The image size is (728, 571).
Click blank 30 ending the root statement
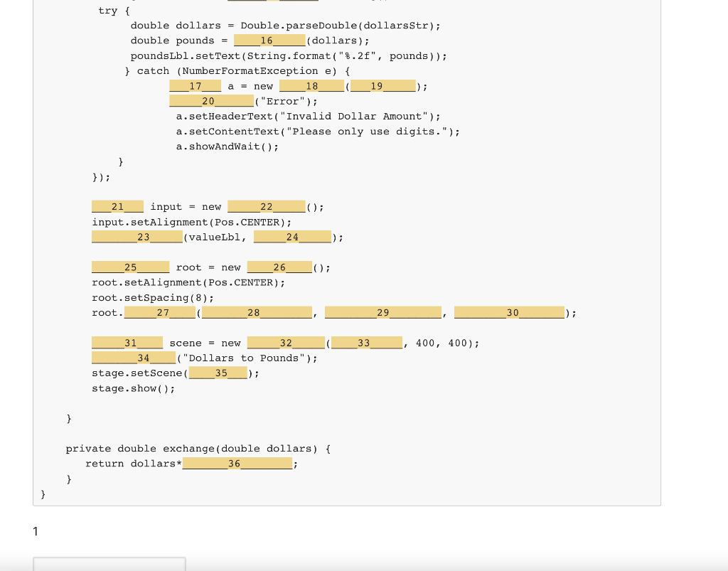510,311
